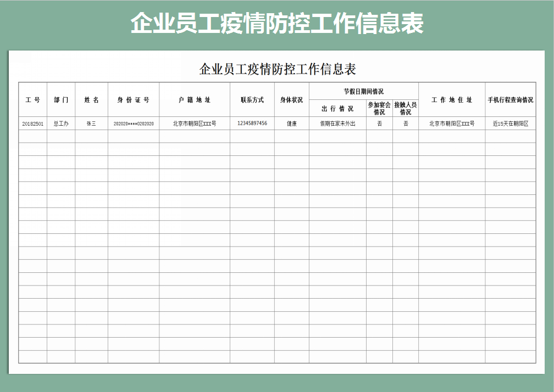Select the phone number 12345897456 cell
Image resolution: width=554 pixels, height=392 pixels.
[253, 124]
